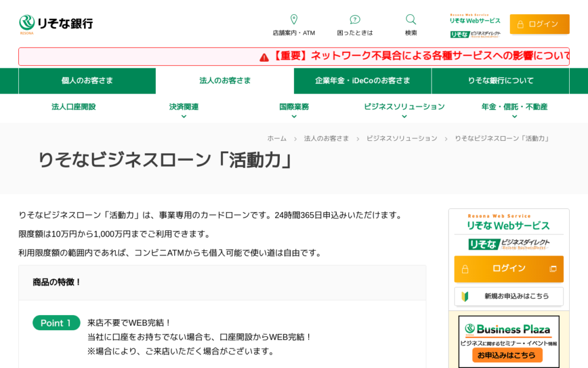Select the search magnifier icon
The width and height of the screenshot is (588, 368).
(x=410, y=19)
